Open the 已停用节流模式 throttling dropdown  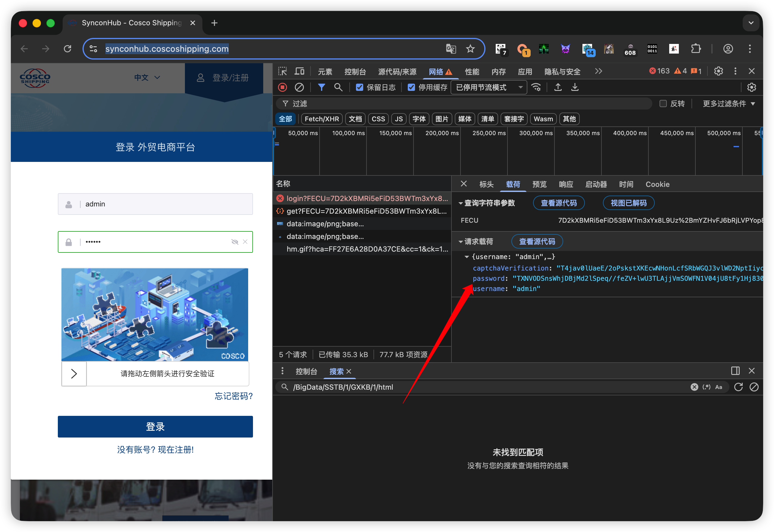489,87
